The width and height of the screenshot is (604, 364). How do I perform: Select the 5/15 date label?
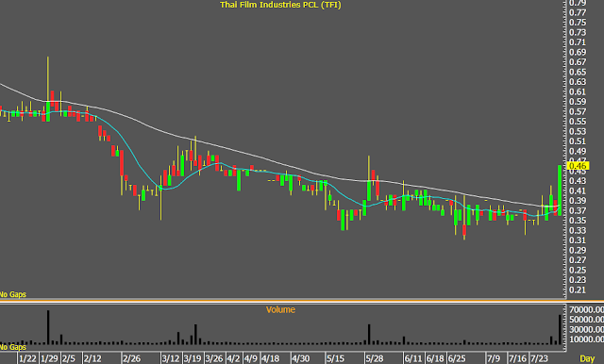[336, 358]
